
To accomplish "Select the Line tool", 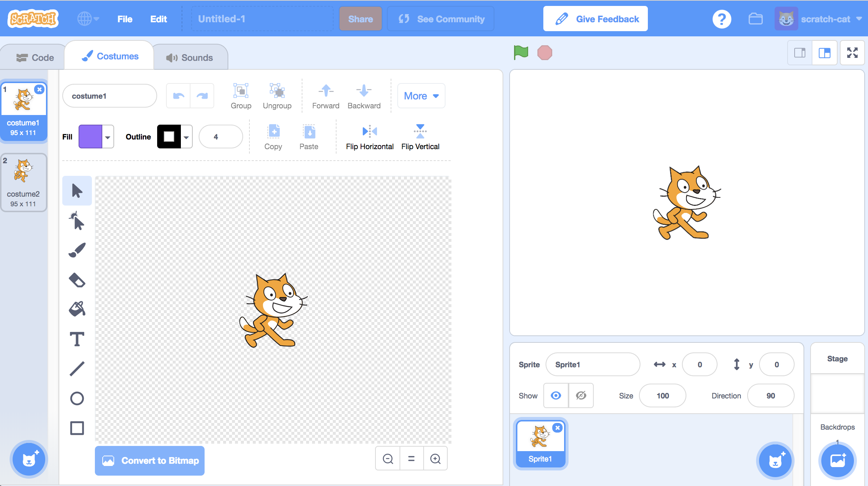I will tap(77, 369).
